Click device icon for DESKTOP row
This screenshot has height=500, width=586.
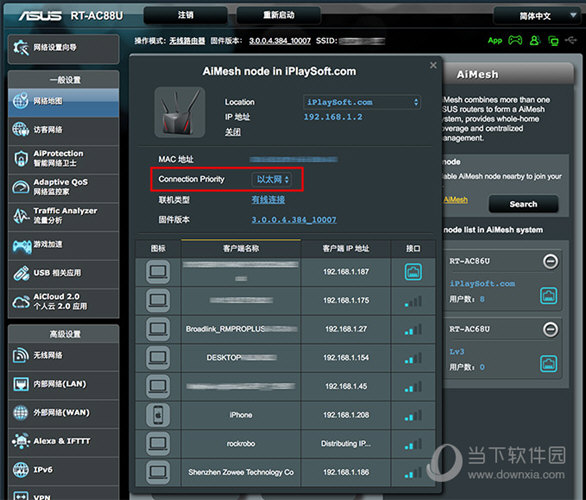pyautogui.click(x=158, y=358)
